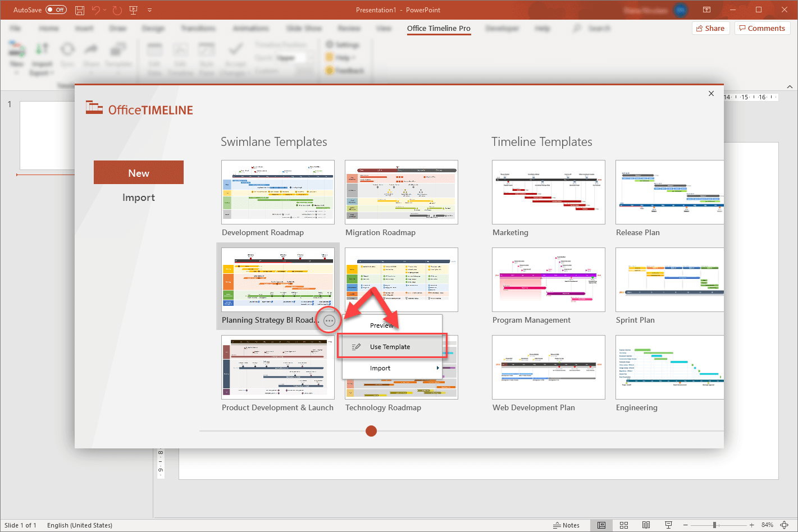798x532 pixels.
Task: Open Ribbon Display Options icon
Action: tap(706, 10)
